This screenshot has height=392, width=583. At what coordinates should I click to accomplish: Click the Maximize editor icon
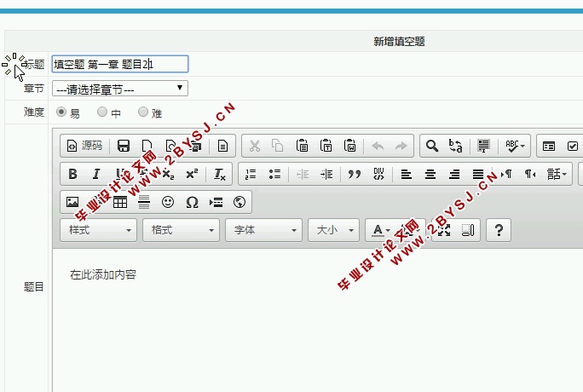click(444, 230)
